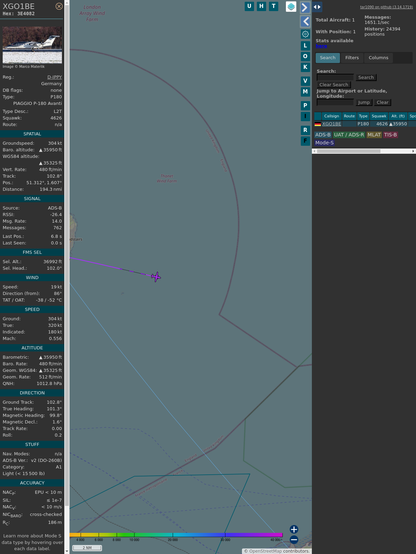
Task: Toggle the K map button
Action: click(x=305, y=67)
